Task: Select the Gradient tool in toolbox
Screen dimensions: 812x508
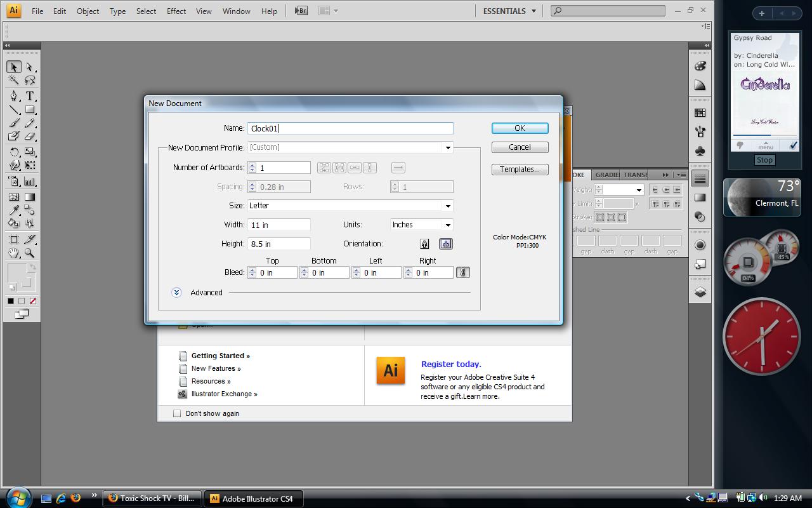Action: pos(30,197)
